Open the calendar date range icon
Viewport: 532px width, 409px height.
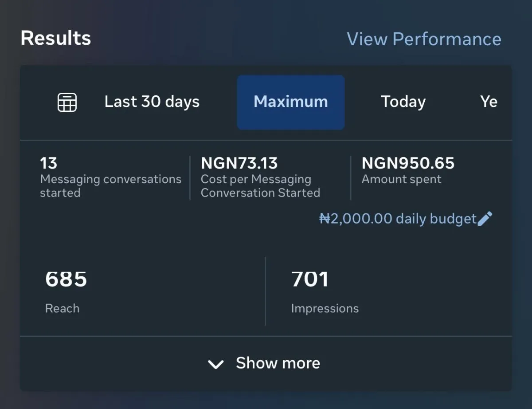pyautogui.click(x=67, y=102)
